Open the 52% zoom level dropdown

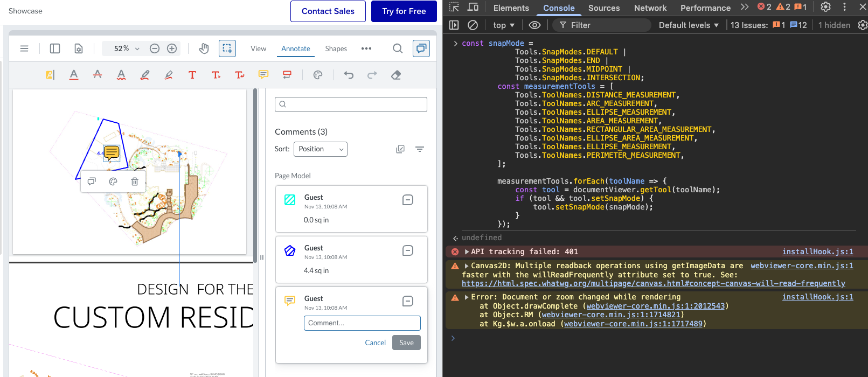point(127,48)
